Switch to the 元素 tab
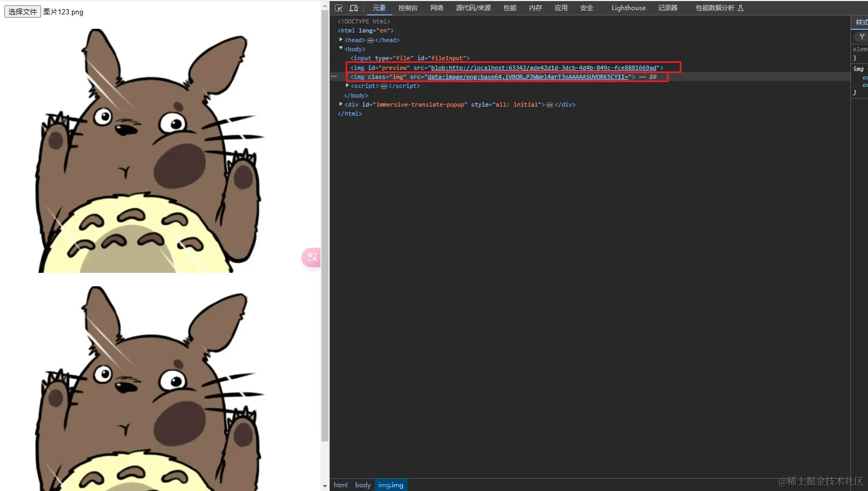 pyautogui.click(x=379, y=8)
